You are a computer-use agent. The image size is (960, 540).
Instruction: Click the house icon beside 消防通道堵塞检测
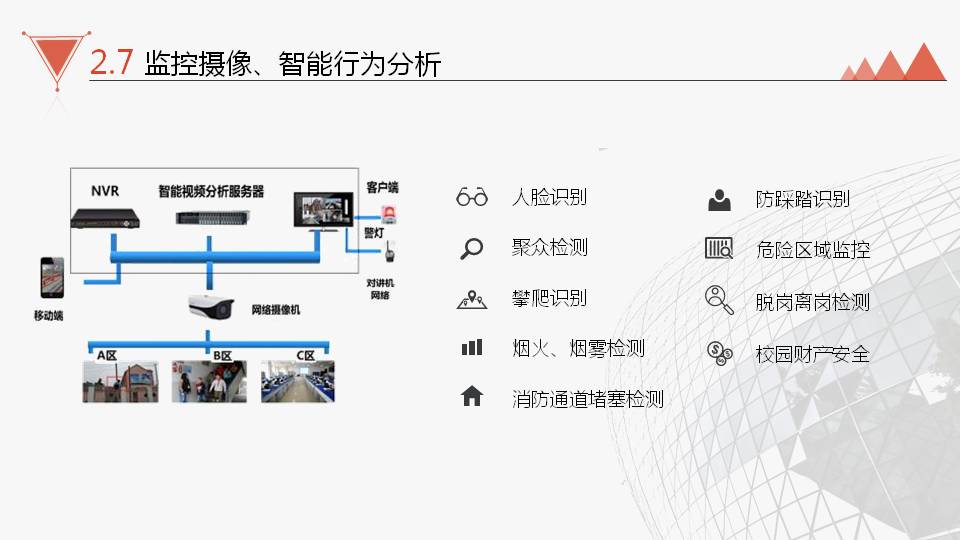coord(471,397)
